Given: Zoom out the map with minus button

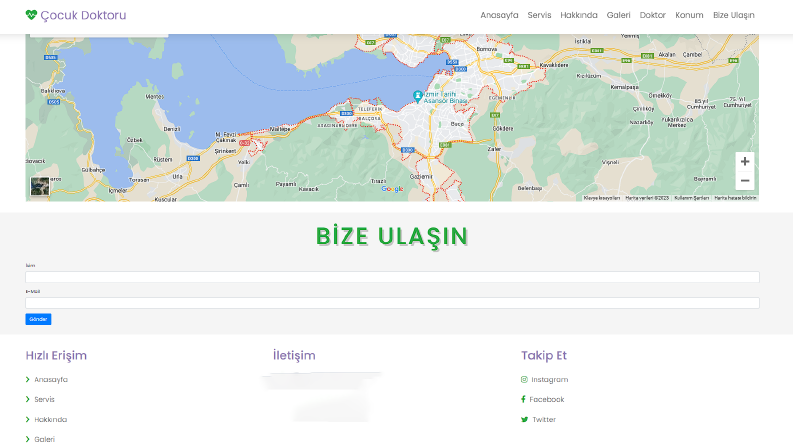Looking at the screenshot, I should [745, 181].
